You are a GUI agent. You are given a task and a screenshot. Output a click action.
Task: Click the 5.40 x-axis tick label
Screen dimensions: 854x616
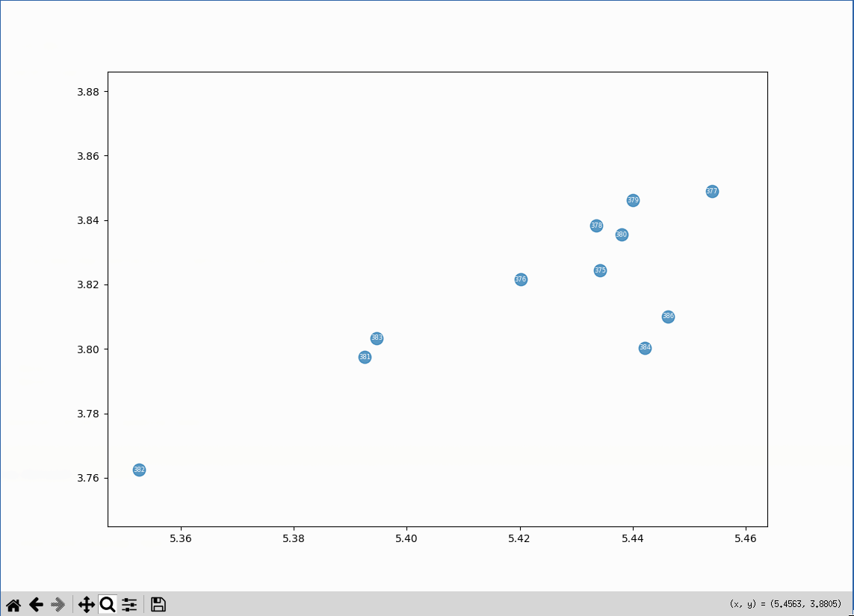tap(406, 538)
